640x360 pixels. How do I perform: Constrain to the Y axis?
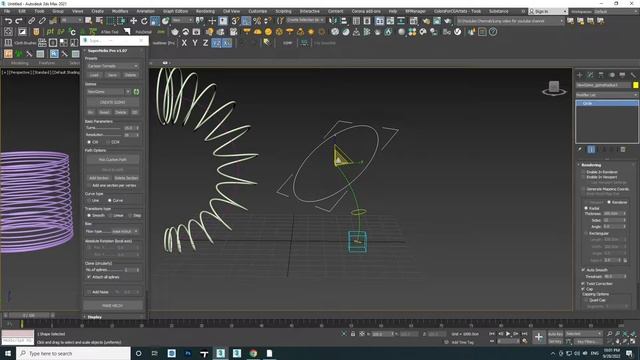point(195,43)
